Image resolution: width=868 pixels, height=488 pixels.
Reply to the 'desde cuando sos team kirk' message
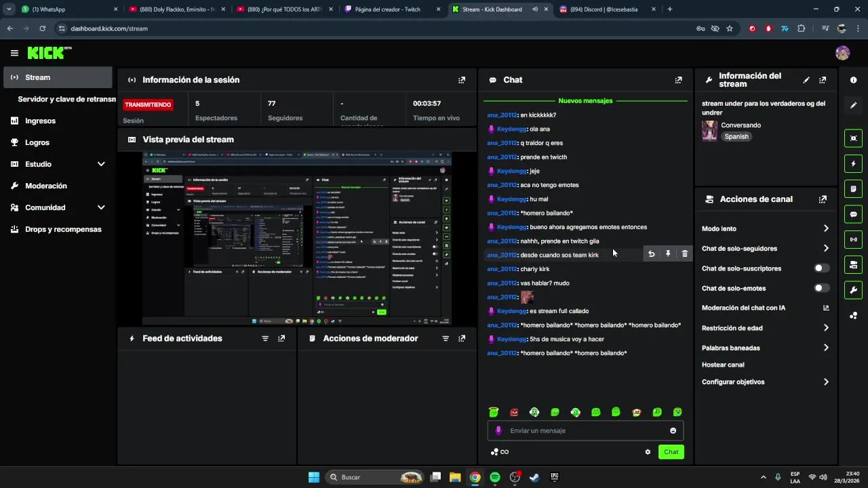pyautogui.click(x=651, y=253)
